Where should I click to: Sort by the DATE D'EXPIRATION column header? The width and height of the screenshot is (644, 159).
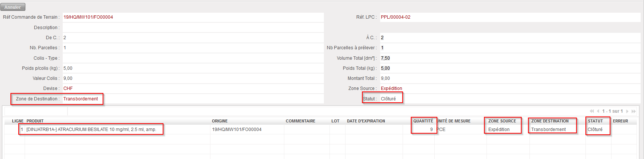tap(366, 121)
